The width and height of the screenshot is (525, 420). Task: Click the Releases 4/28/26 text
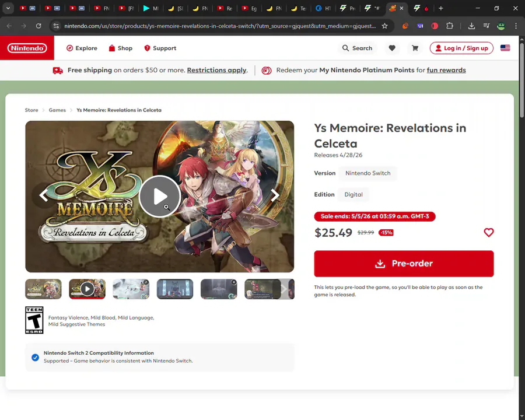(338, 155)
